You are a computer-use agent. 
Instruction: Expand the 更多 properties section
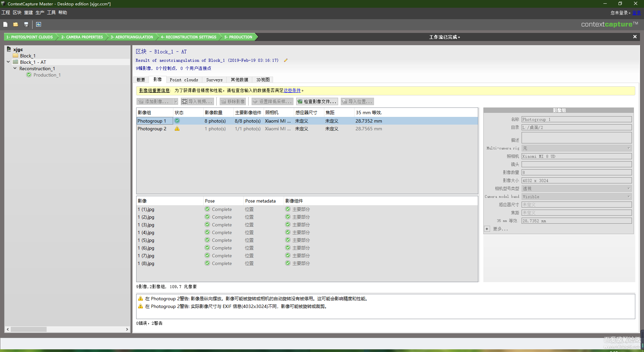[487, 229]
